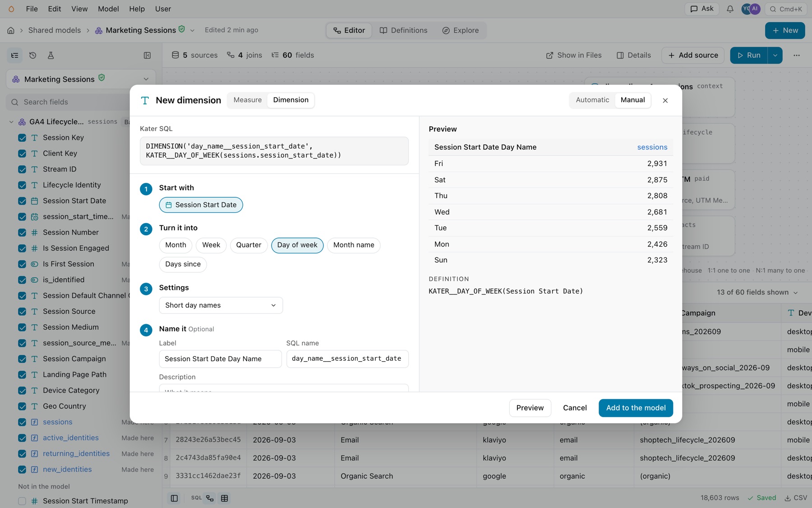This screenshot has height=508, width=812.
Task: Click the 4 joins counter
Action: [245, 55]
